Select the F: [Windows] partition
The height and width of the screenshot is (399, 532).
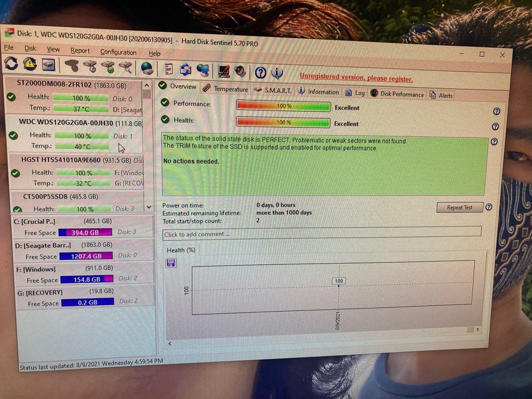click(x=84, y=273)
